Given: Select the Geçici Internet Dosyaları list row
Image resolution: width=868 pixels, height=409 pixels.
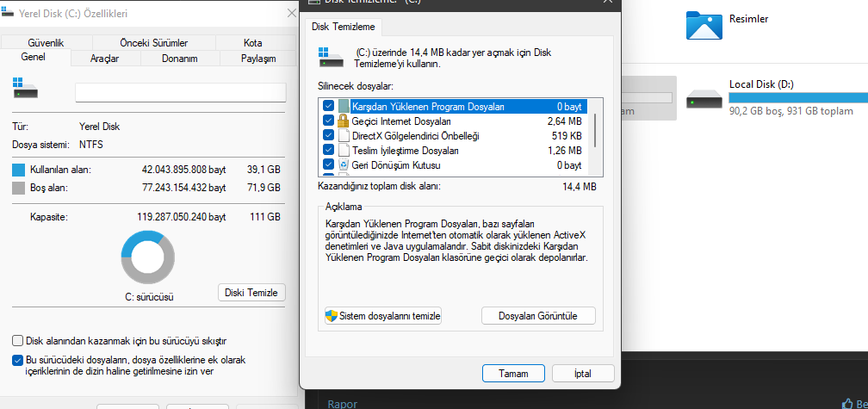Looking at the screenshot, I should click(453, 121).
